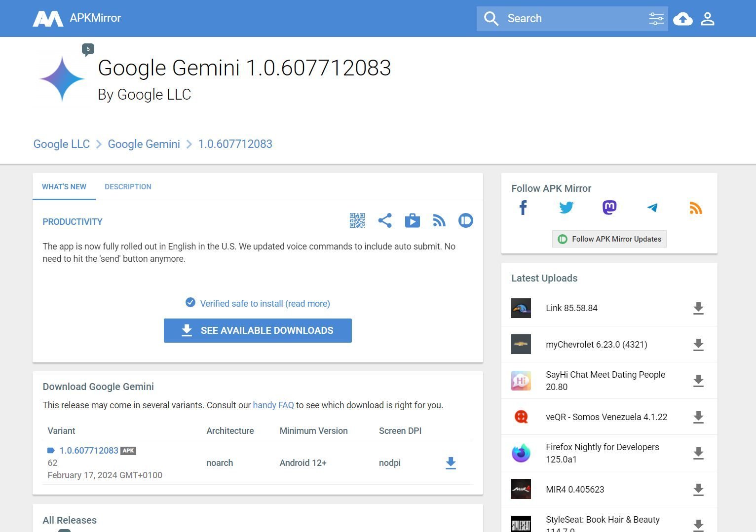The width and height of the screenshot is (756, 532).
Task: Click 'February 17, 2024 GMT+0100' date text
Action: 105,475
